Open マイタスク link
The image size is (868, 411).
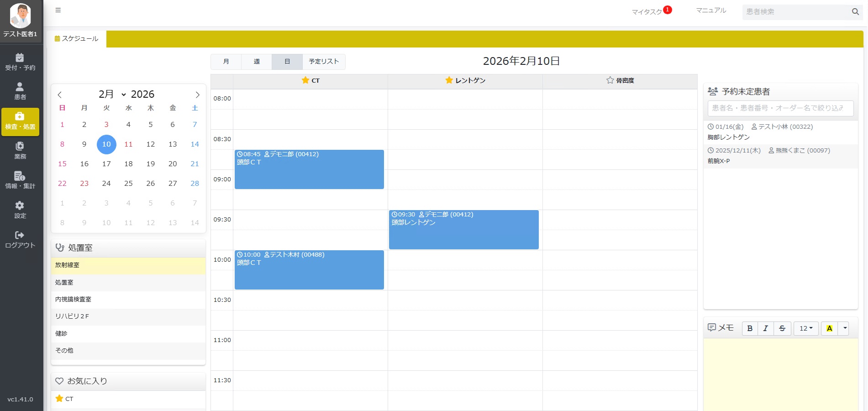coord(647,12)
